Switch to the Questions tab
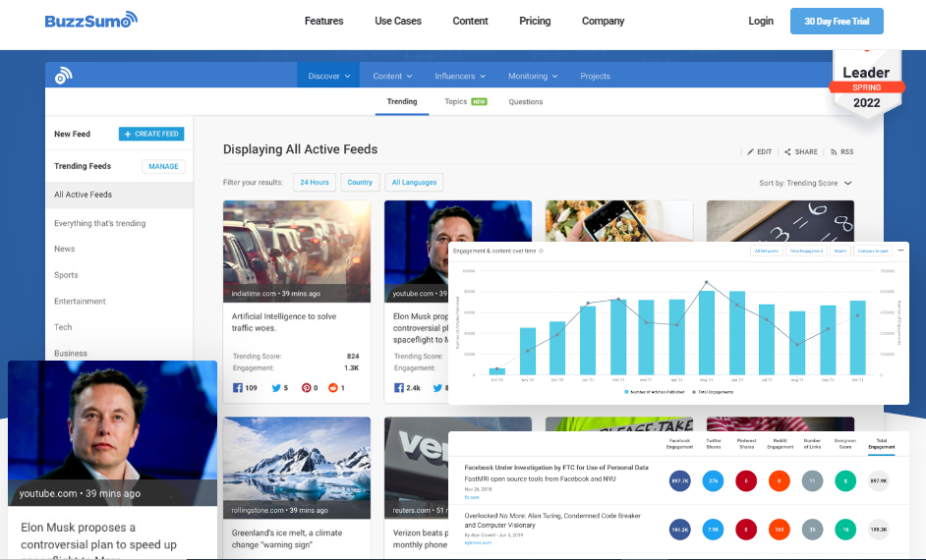The width and height of the screenshot is (926, 560). tap(526, 101)
